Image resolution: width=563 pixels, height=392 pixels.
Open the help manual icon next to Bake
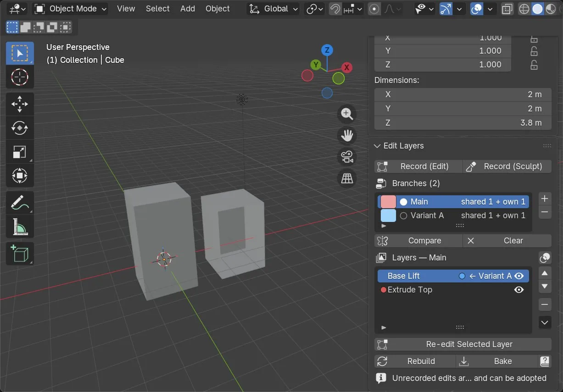(545, 361)
